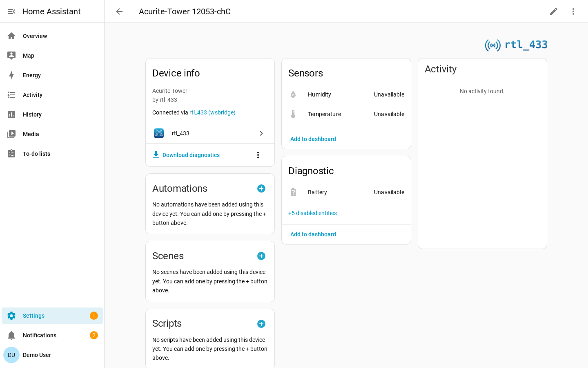Open Overview from the sidebar
This screenshot has height=368, width=588.
click(x=52, y=36)
